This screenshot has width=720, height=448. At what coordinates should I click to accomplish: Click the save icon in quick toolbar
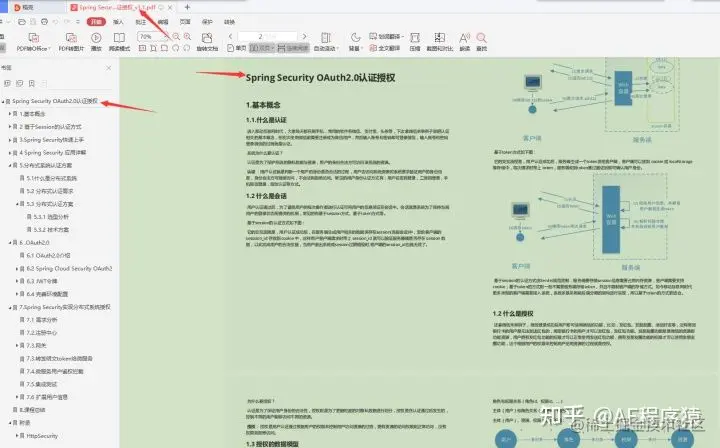click(x=33, y=22)
